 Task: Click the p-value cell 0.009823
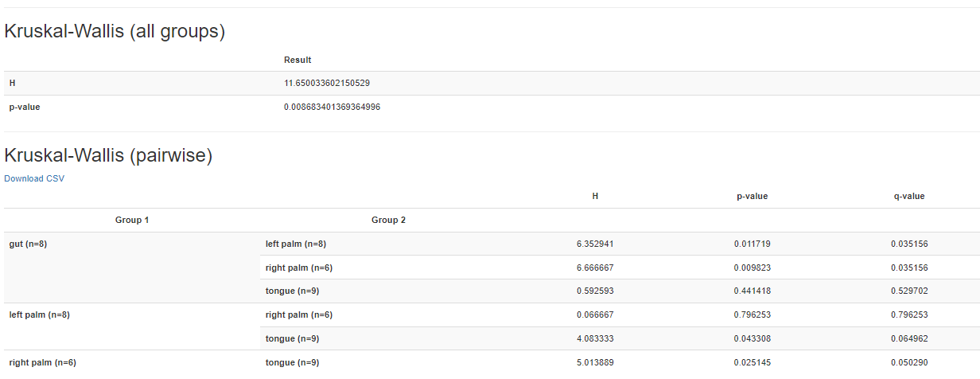[x=752, y=268]
